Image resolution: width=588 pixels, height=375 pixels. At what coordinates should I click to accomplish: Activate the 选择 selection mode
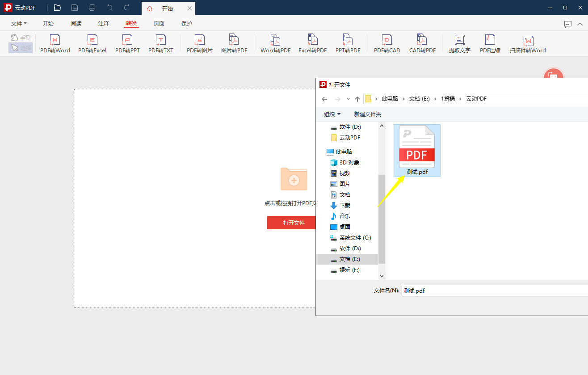coord(21,48)
